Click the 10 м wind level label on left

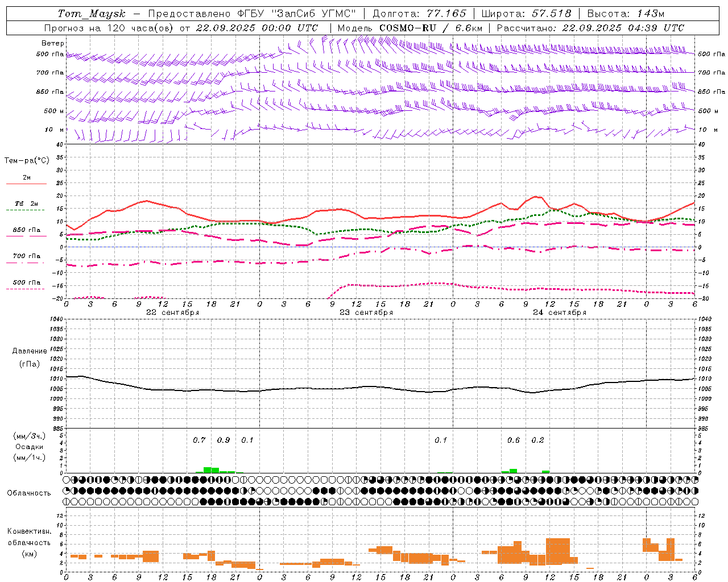tap(55, 130)
